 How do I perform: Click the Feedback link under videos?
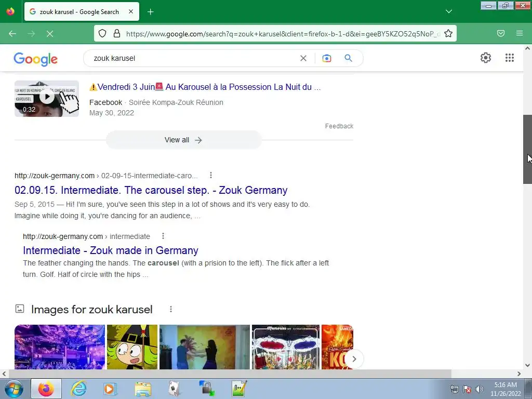339,126
